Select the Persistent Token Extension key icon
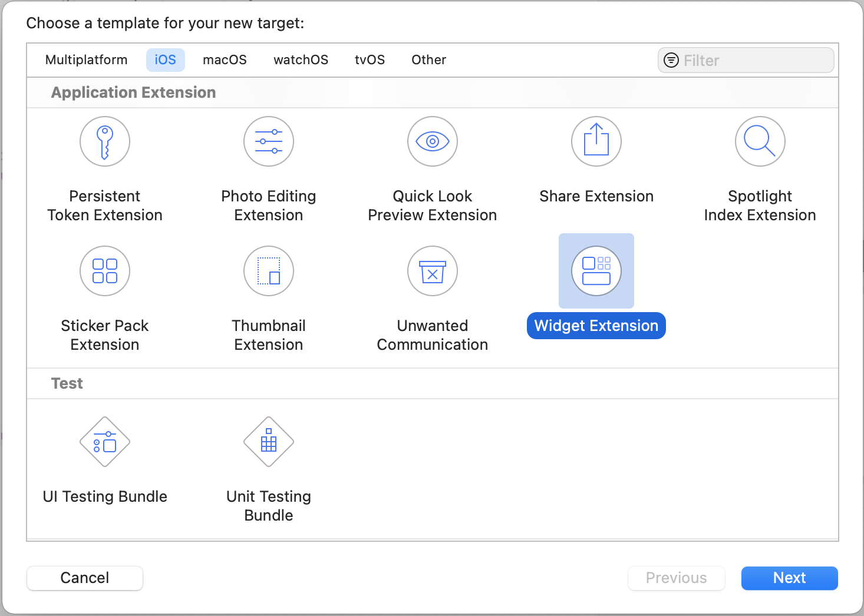Image resolution: width=864 pixels, height=616 pixels. [x=105, y=141]
